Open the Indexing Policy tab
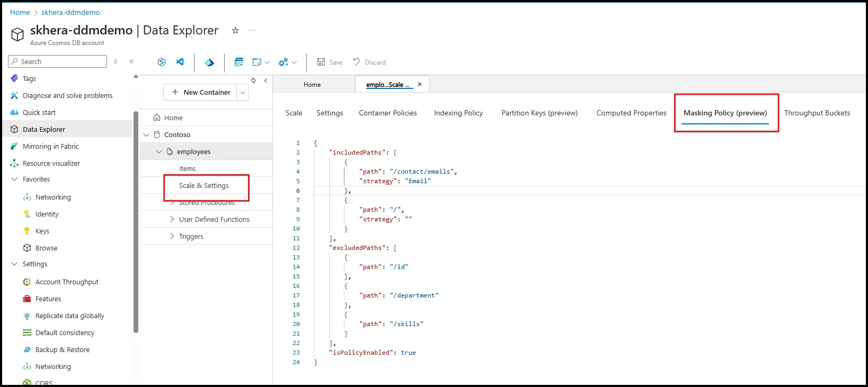 pos(458,113)
